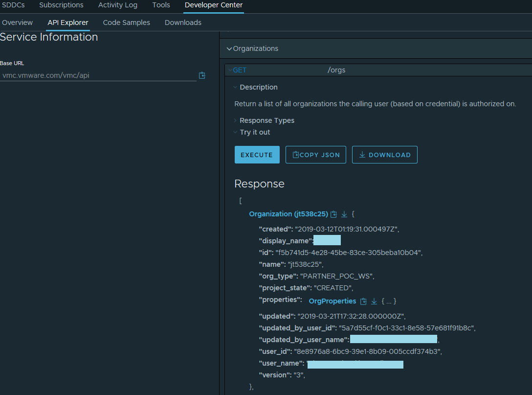
Task: Click the COPY JSON button
Action: (x=316, y=155)
